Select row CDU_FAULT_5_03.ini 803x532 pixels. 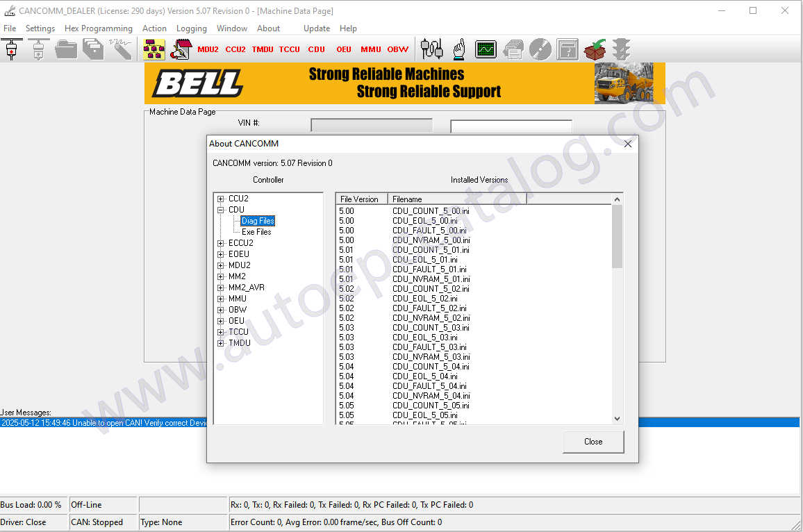pos(429,347)
